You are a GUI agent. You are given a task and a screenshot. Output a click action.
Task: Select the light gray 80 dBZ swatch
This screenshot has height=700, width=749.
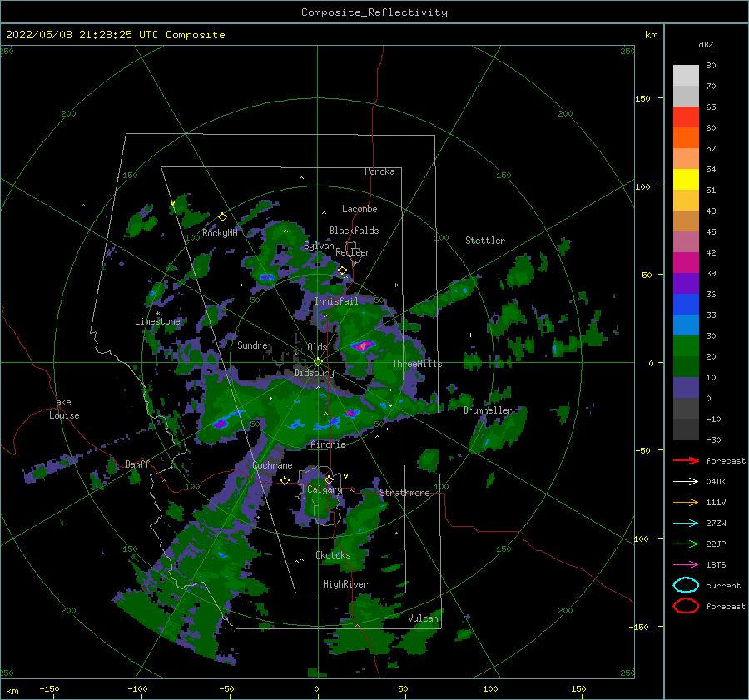click(686, 75)
